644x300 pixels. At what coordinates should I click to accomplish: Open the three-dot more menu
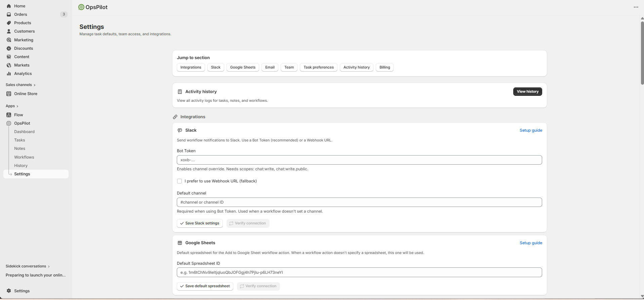pos(636,7)
